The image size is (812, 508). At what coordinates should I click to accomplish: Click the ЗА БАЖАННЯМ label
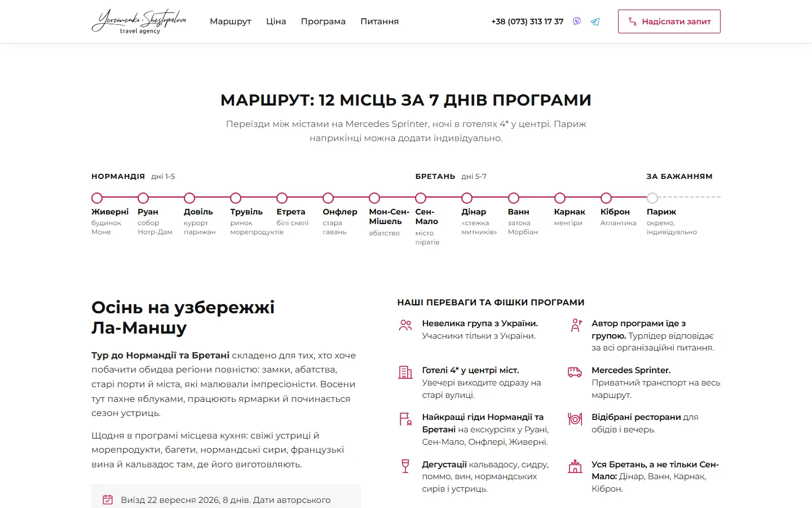[x=679, y=177]
